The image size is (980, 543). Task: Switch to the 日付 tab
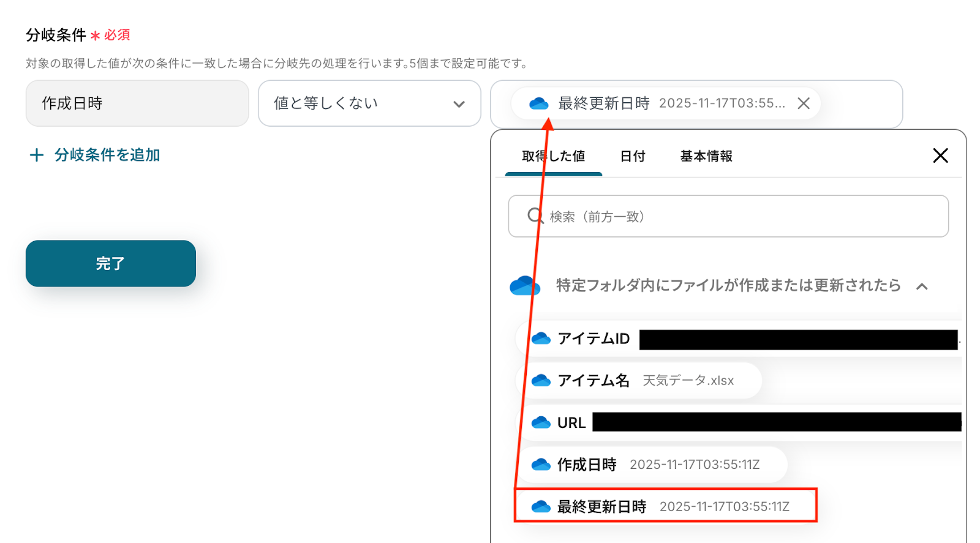(633, 156)
